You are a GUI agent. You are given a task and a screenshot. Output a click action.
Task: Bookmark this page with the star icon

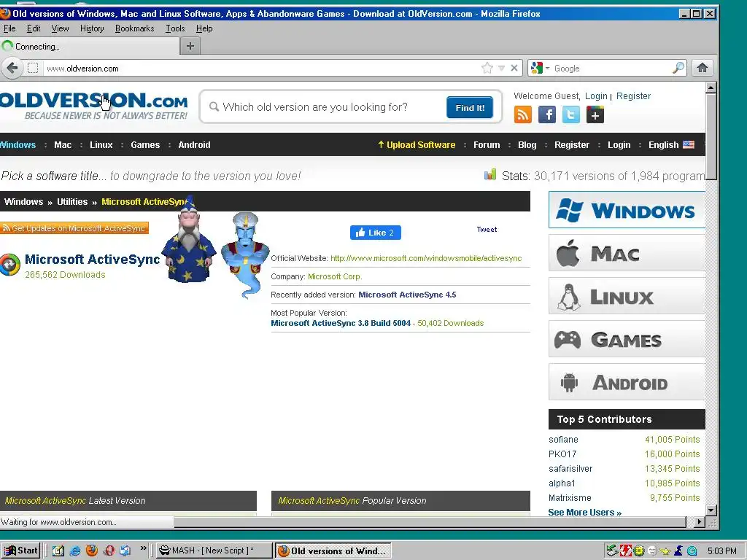coord(487,68)
